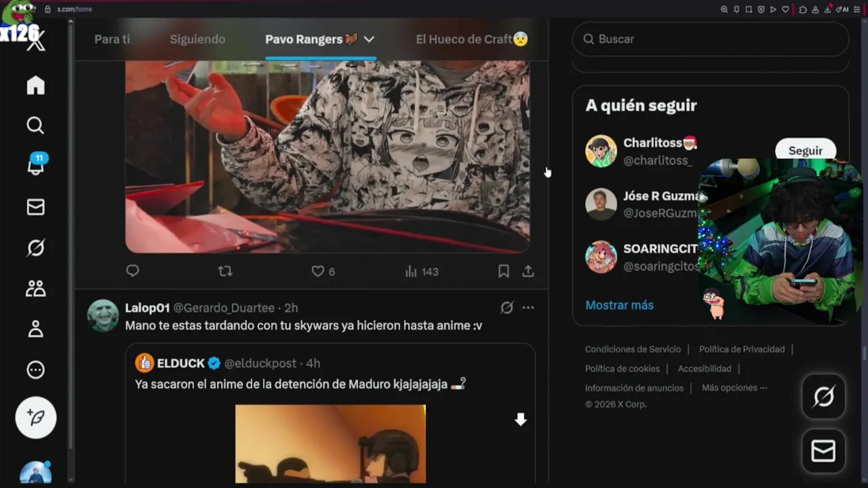Open the floating Messages drawer button
Screen dimensions: 868x488
click(x=823, y=451)
